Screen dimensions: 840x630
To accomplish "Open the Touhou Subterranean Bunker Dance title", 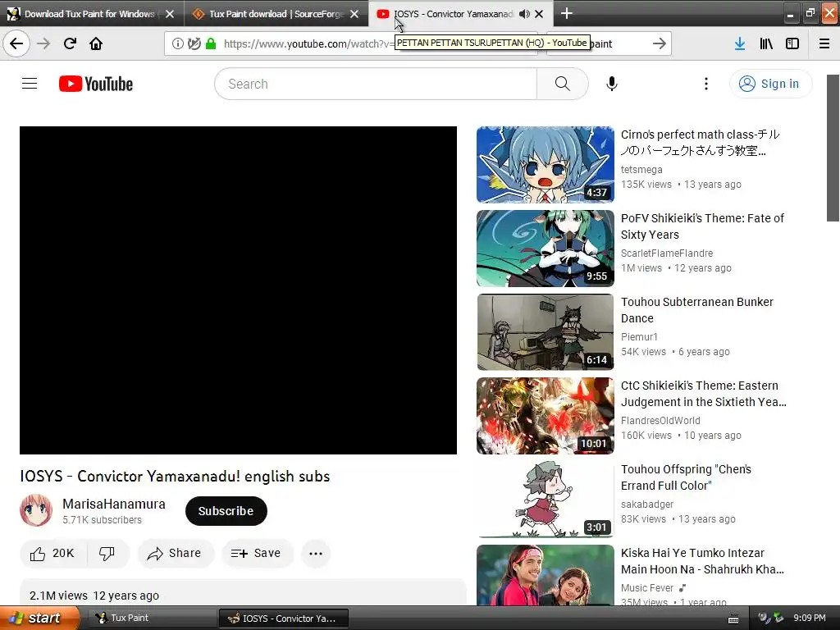I will pyautogui.click(x=697, y=310).
